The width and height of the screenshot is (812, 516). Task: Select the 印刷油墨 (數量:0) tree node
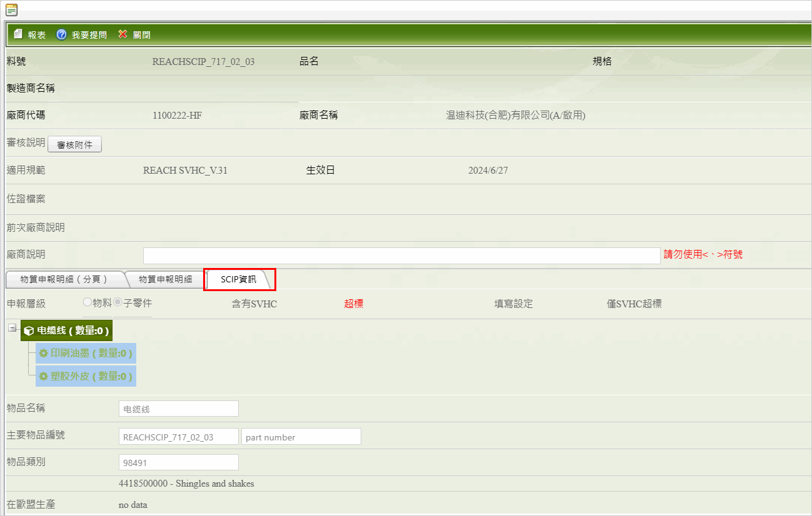tap(86, 353)
